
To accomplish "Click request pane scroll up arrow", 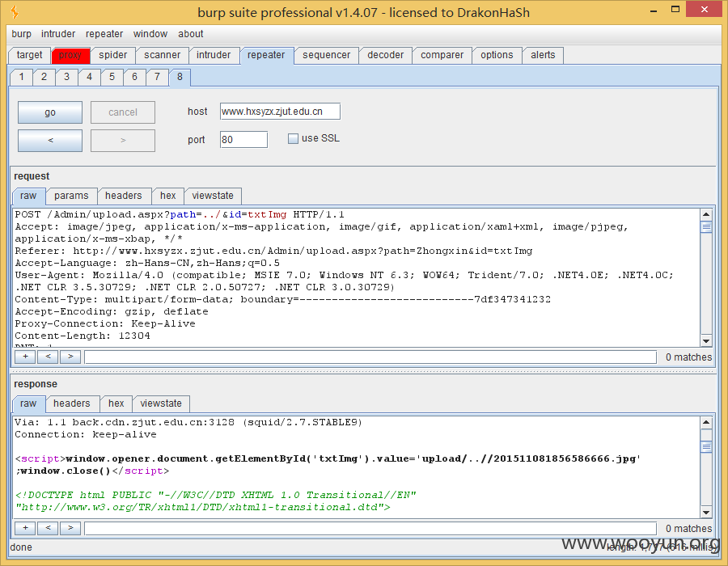I will click(706, 214).
